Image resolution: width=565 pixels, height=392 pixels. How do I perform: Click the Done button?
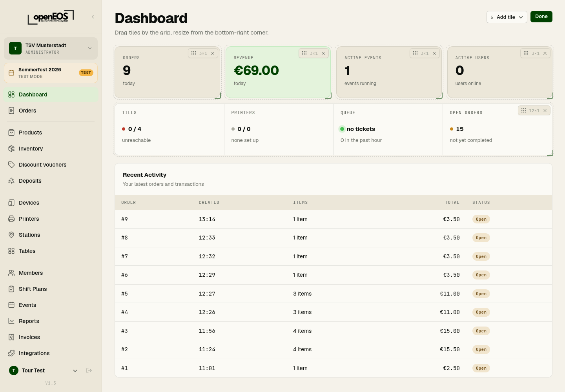click(541, 16)
